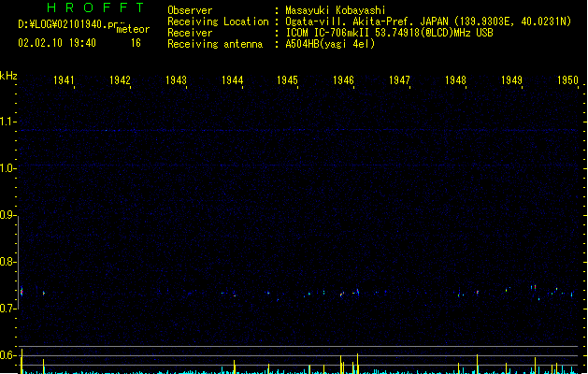Click time axis marker 1944
The image size is (588, 374).
232,80
